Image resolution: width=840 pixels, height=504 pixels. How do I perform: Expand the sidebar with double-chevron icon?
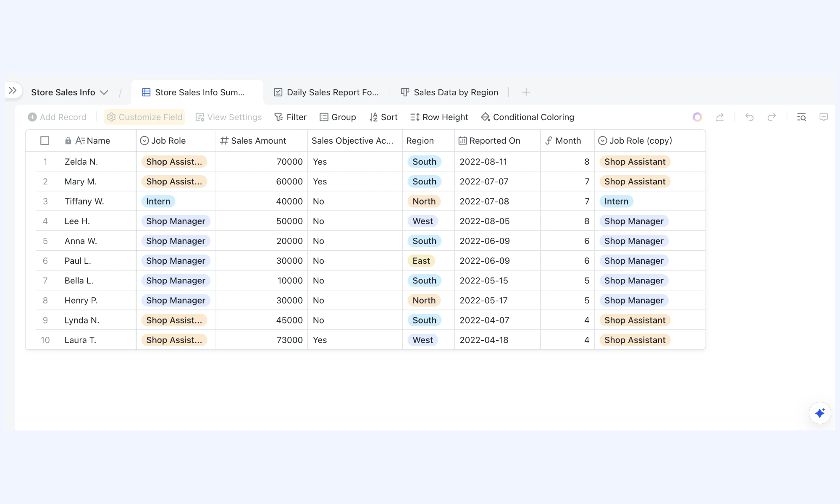pos(13,90)
